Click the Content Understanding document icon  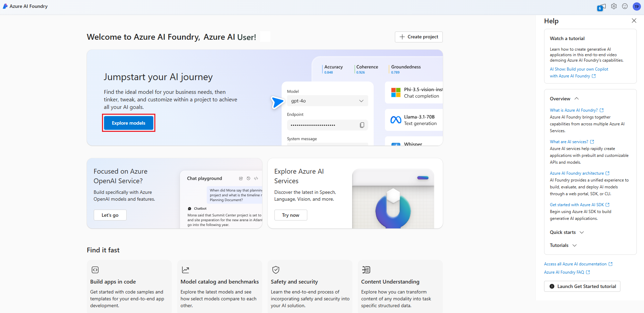(x=366, y=270)
